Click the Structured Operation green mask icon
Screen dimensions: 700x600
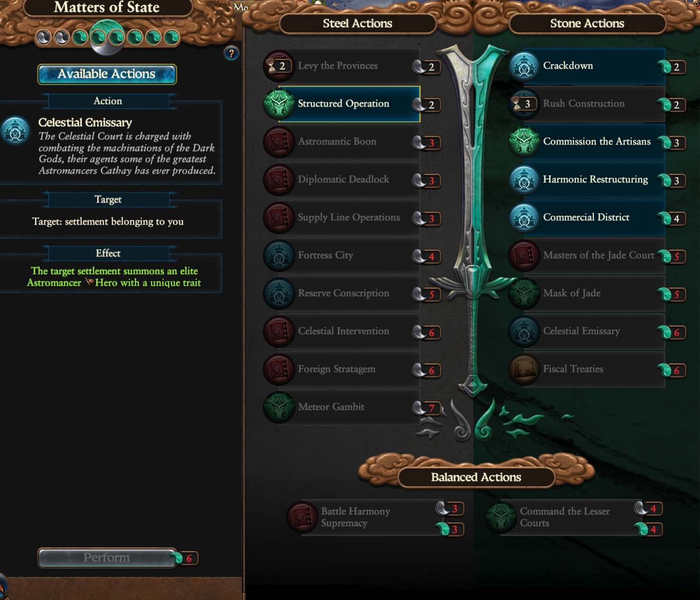(x=279, y=104)
